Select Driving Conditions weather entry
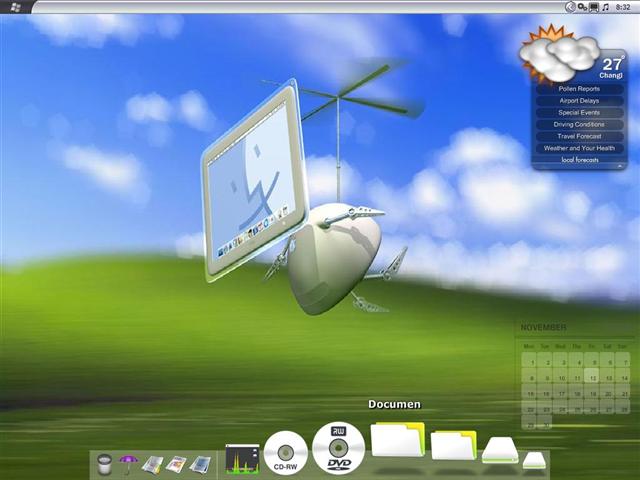 point(579,124)
